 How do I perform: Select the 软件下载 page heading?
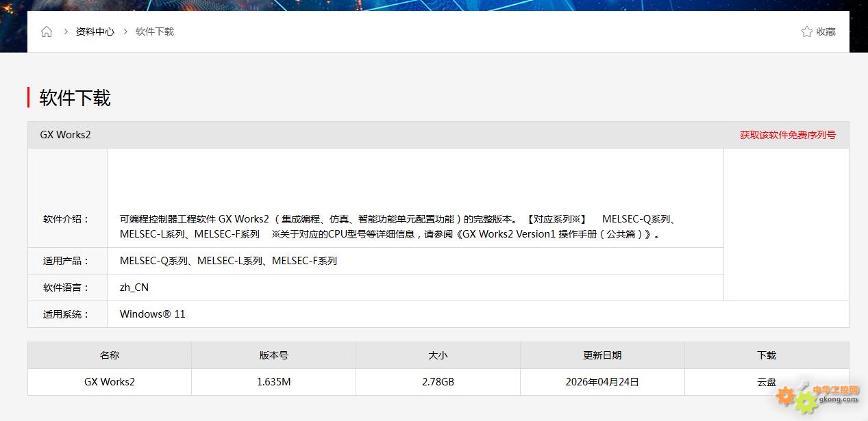(75, 98)
